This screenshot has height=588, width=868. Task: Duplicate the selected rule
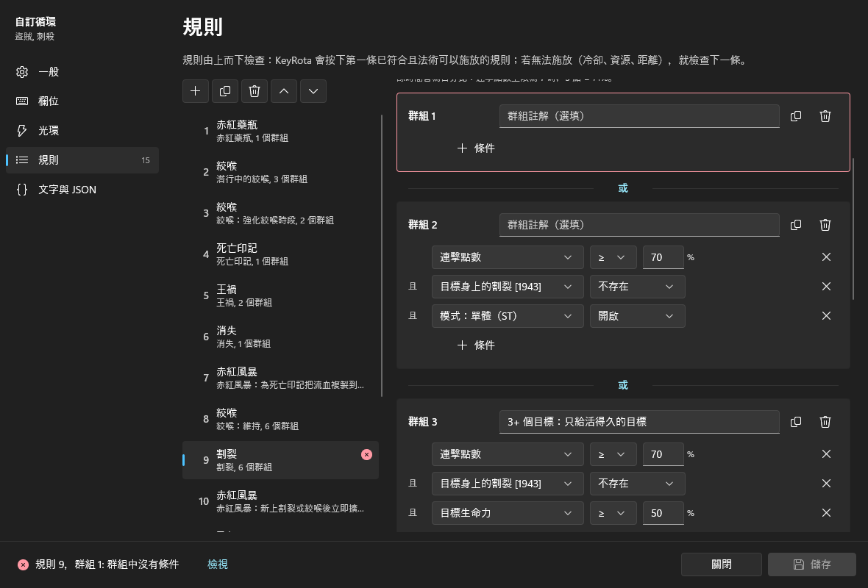pos(225,91)
